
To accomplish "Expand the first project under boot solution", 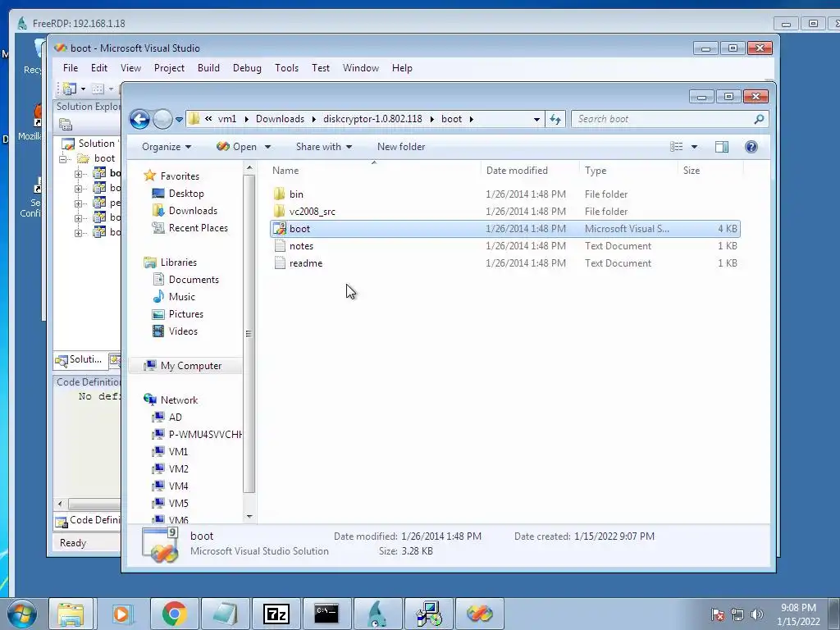I will pos(78,174).
